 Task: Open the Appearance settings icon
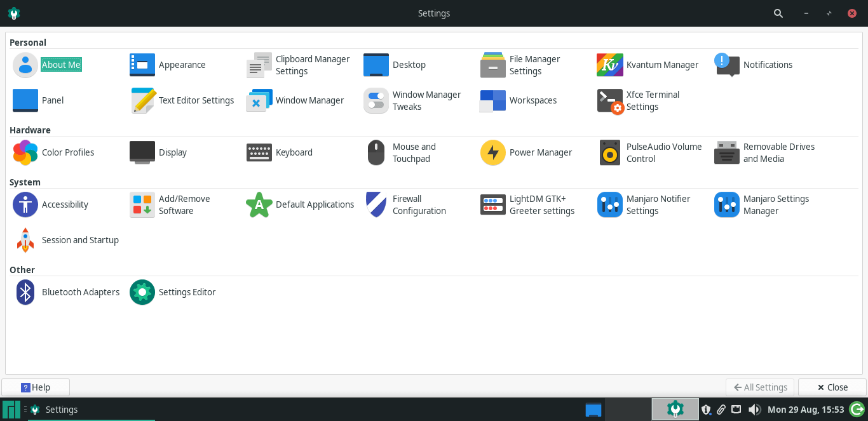tap(142, 65)
